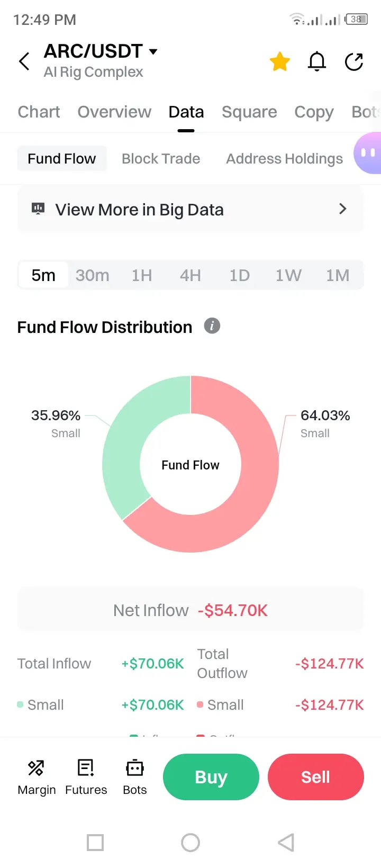381x868 pixels.
Task: Toggle the favorite star for ARC/USDT
Action: pos(279,62)
